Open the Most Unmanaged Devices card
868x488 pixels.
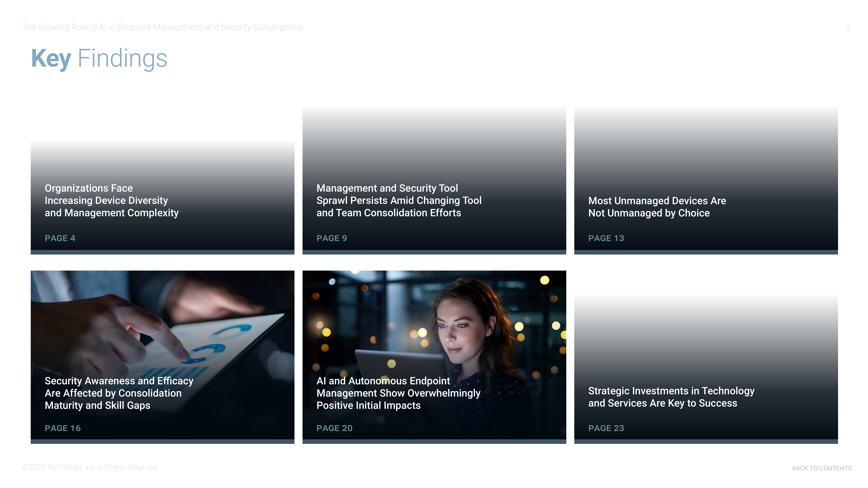(x=706, y=179)
